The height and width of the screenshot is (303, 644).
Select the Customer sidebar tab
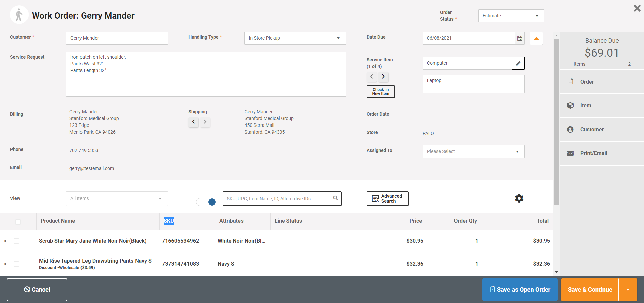602,129
